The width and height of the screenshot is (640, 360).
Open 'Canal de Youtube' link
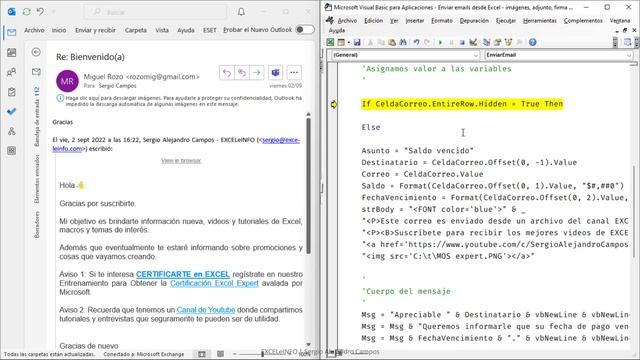click(206, 310)
